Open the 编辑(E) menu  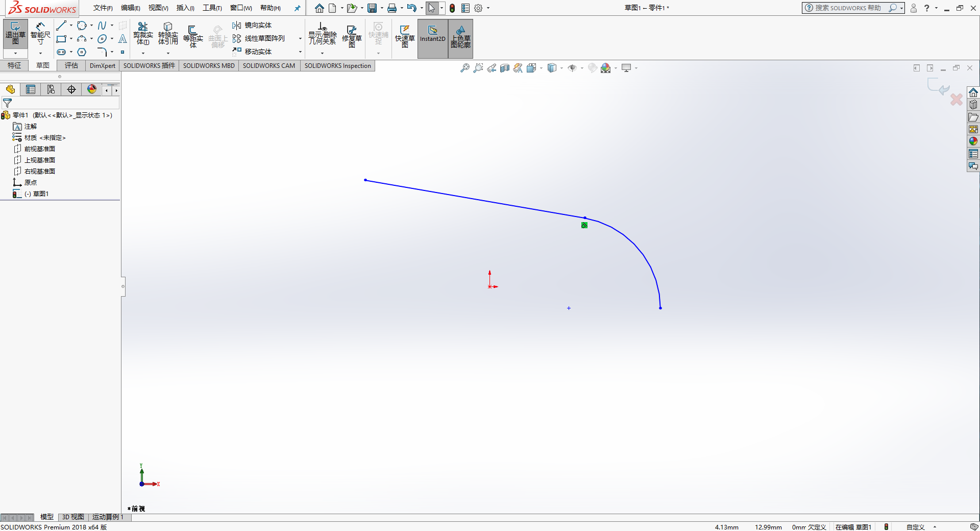coord(130,8)
